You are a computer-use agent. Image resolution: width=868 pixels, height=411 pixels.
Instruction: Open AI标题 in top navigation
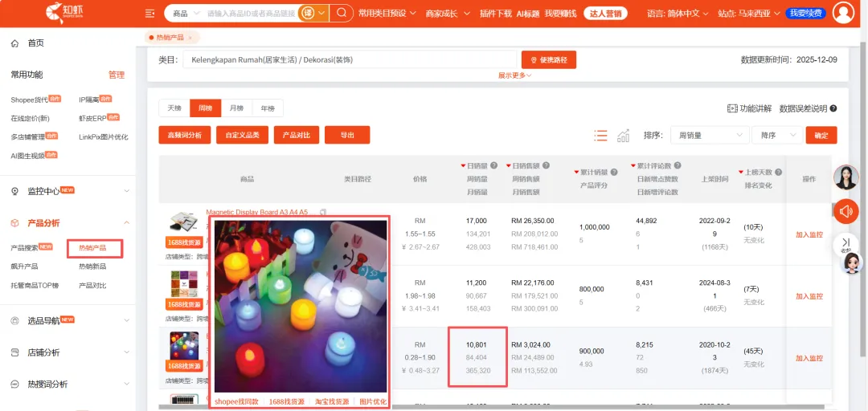(528, 14)
